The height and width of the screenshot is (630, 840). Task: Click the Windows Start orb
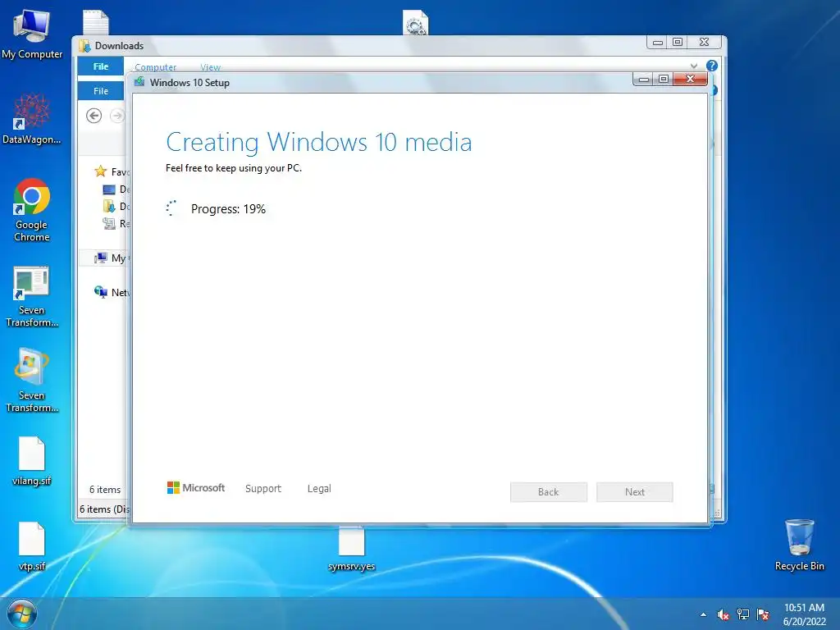pos(22,614)
